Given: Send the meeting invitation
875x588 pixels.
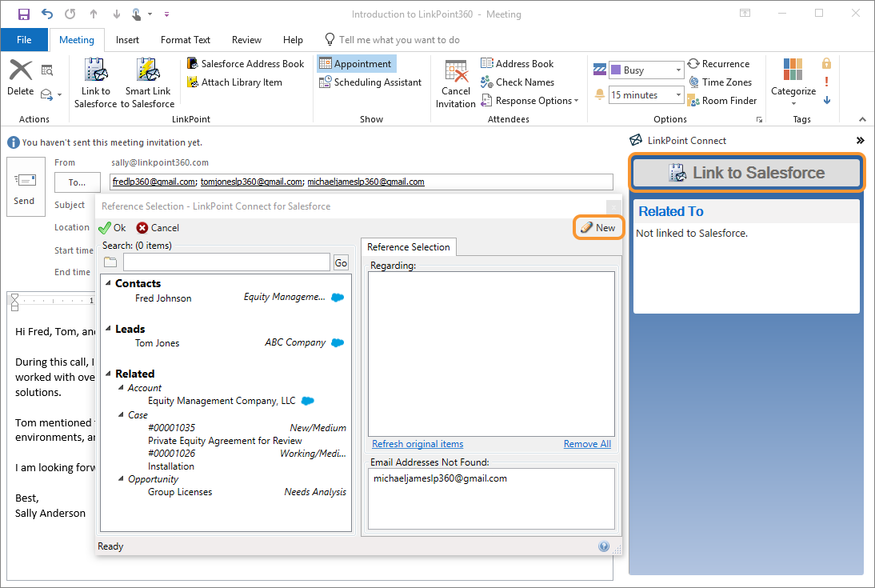Looking at the screenshot, I should 26,186.
